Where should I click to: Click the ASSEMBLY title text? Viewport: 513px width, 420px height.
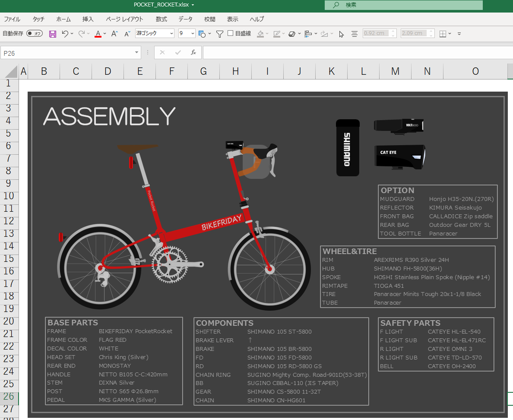pyautogui.click(x=109, y=116)
